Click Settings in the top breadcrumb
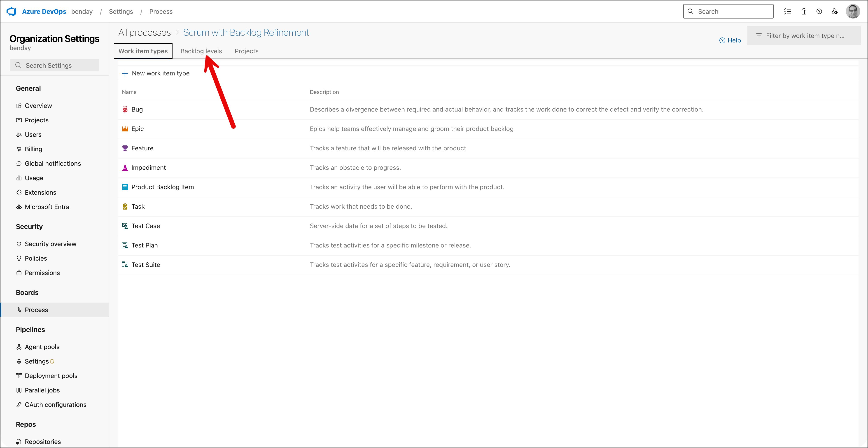This screenshot has width=868, height=448. click(121, 11)
